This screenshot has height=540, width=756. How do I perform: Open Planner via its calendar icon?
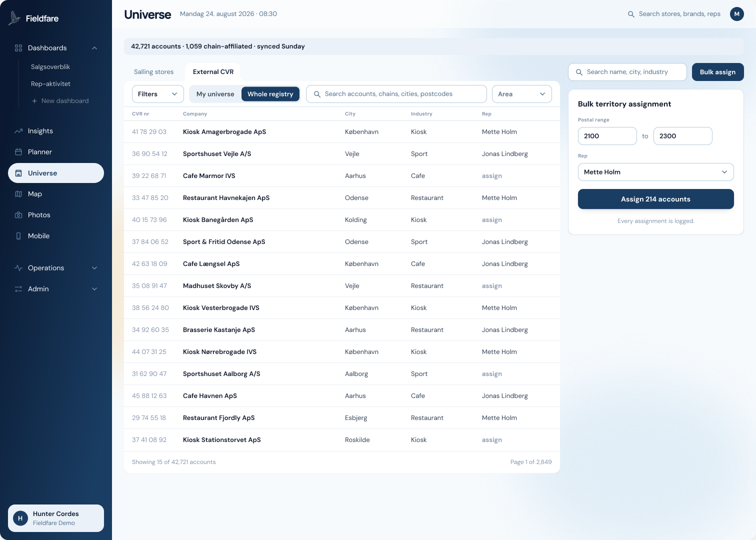click(x=18, y=152)
